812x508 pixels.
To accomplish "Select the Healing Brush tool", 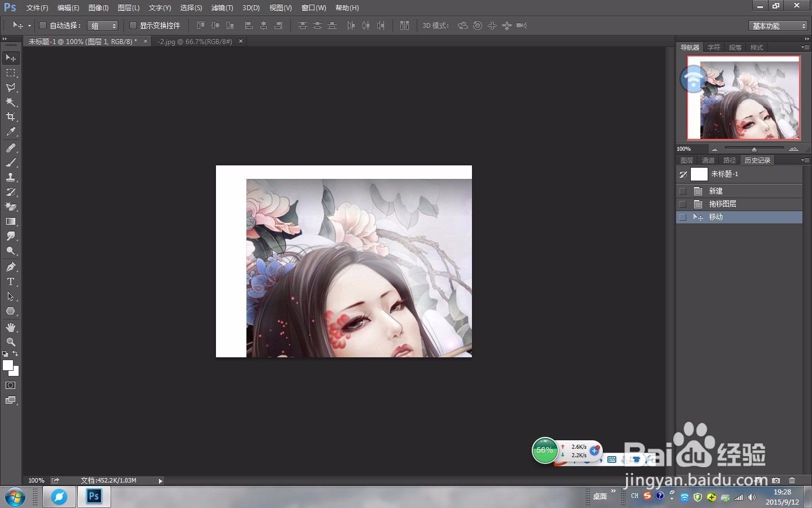I will (11, 148).
